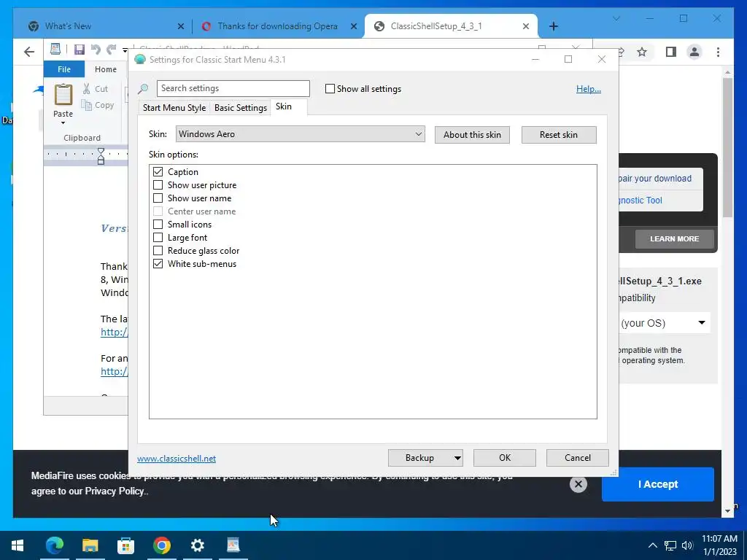Screen dimensions: 747x560
Task: Bookmark this page with the star icon
Action: click(642, 52)
